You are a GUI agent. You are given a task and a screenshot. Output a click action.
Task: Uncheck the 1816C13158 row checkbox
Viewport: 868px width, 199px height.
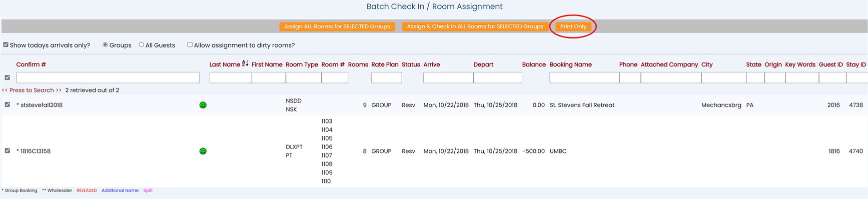8,150
